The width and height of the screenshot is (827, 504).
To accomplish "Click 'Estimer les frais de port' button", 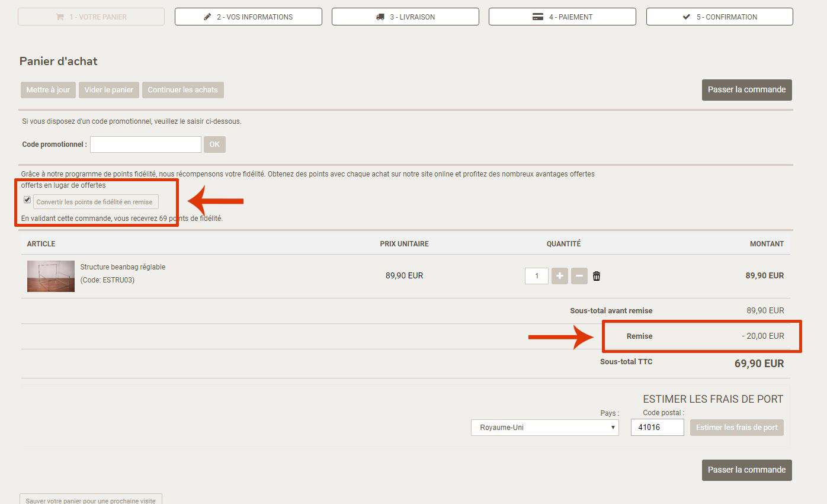I will [x=736, y=428].
